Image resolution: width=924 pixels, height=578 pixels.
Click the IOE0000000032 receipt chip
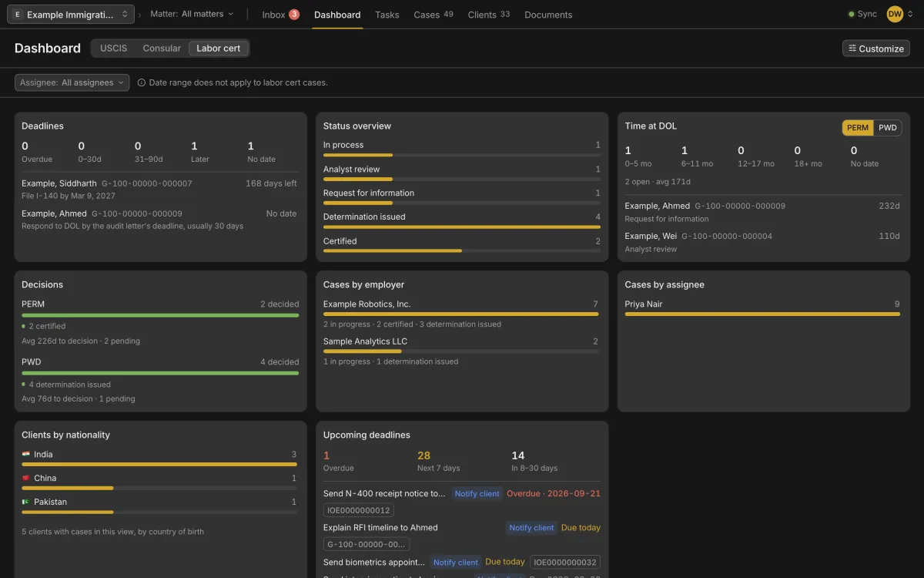[565, 563]
